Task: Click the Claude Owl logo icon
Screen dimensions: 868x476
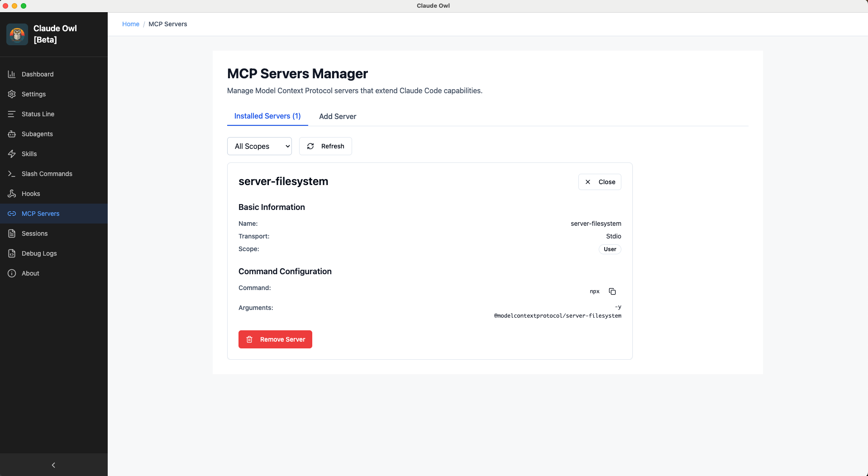Action: point(17,34)
